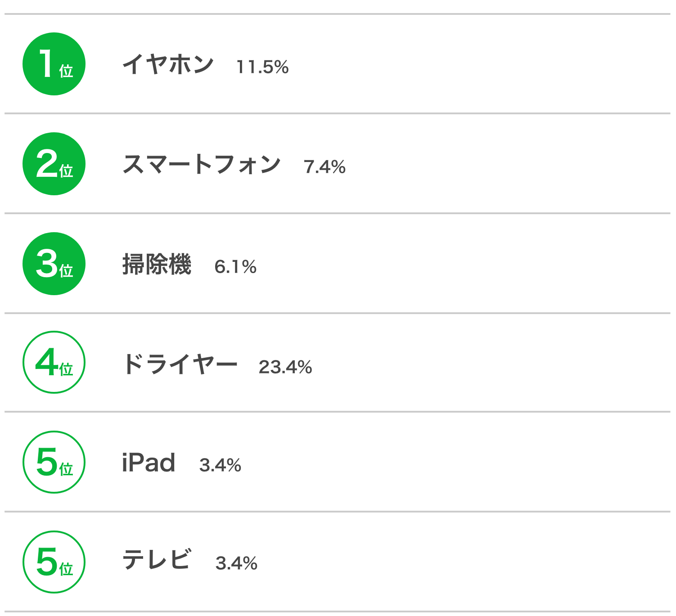Click the green 2位 rank badge
Image resolution: width=676 pixels, height=616 pixels.
coord(54,164)
